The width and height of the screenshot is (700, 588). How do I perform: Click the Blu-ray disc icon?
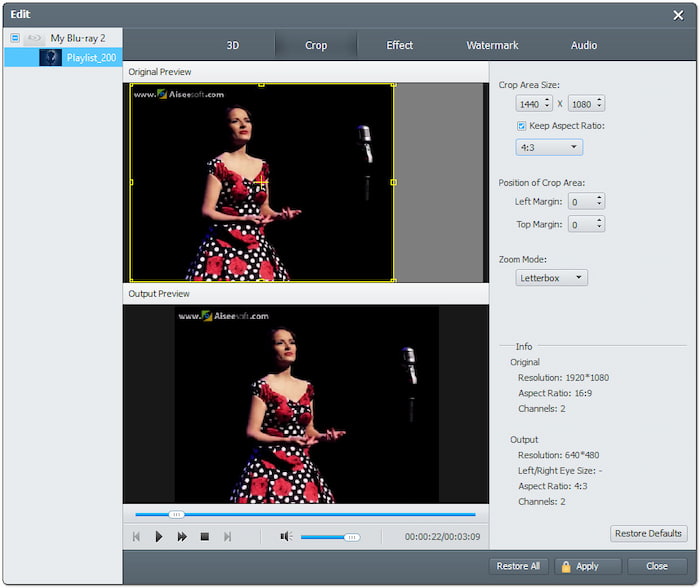tap(34, 38)
